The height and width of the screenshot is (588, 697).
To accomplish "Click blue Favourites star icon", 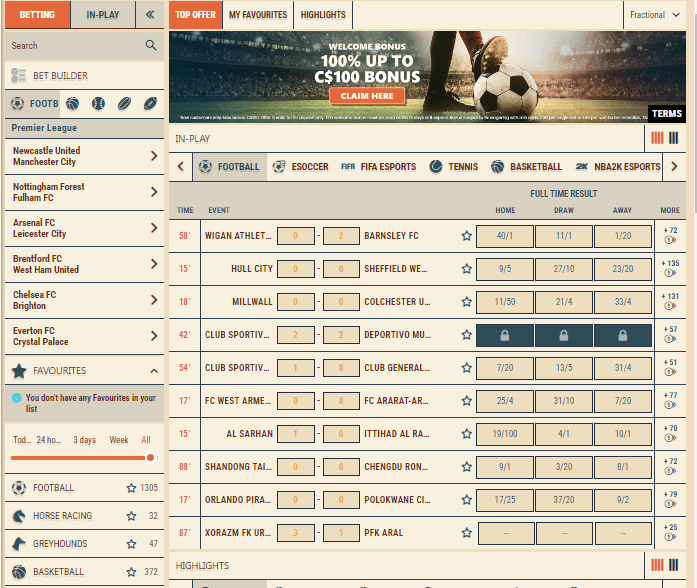I will (19, 371).
